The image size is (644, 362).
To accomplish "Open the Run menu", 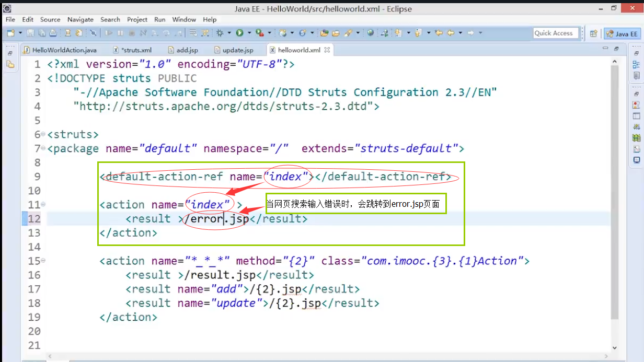I will tap(160, 19).
